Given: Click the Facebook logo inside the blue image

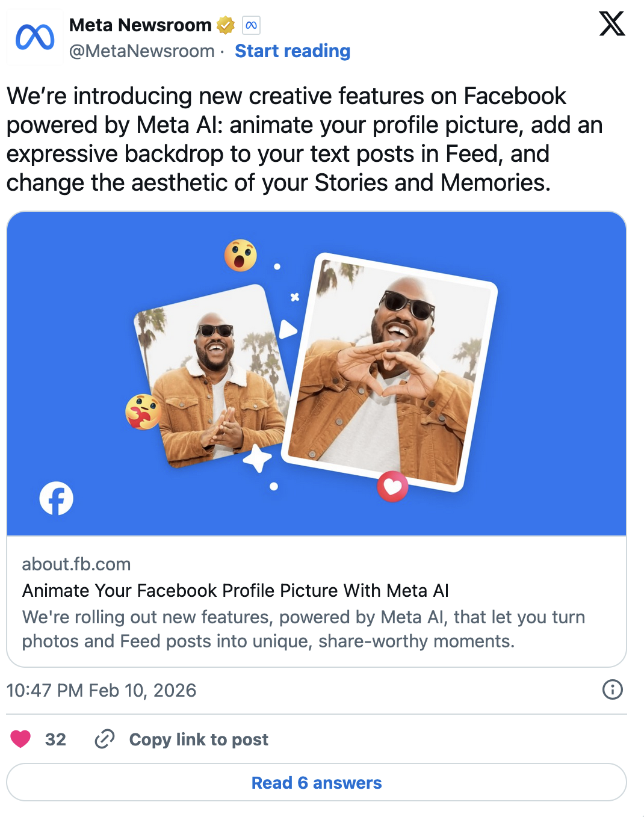Looking at the screenshot, I should pos(57,498).
